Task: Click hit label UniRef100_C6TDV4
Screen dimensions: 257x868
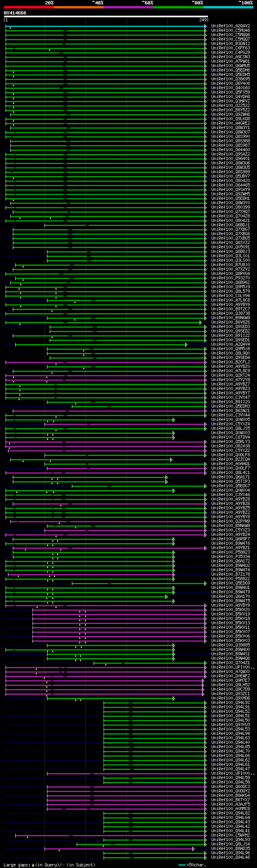Action: click(x=230, y=437)
